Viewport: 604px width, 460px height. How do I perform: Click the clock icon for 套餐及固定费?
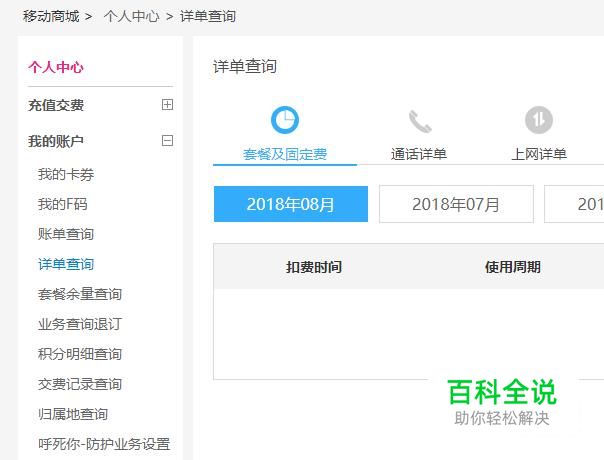click(x=285, y=120)
